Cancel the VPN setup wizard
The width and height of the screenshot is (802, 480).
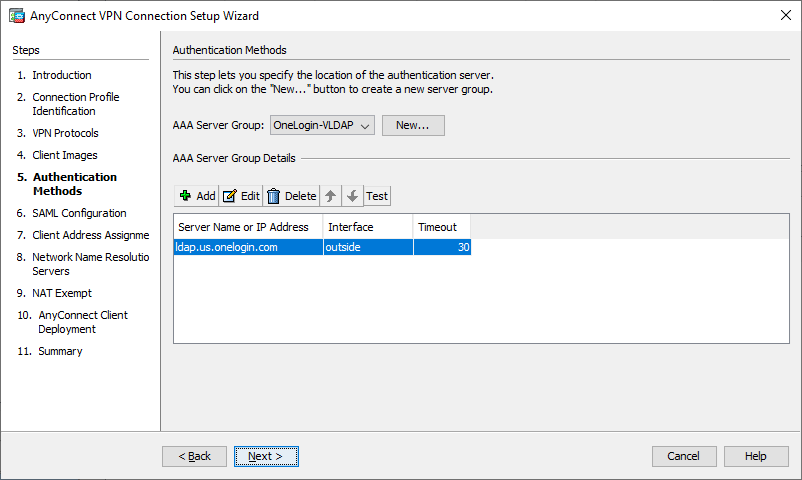coord(684,456)
